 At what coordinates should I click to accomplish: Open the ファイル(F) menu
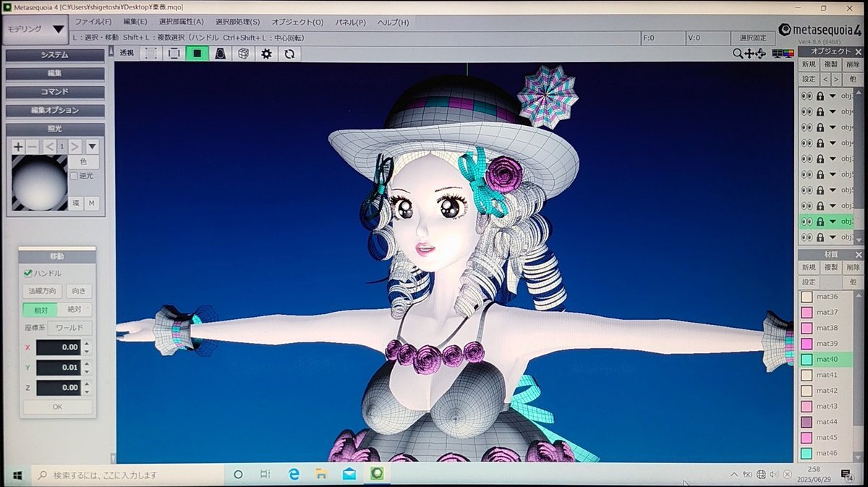pyautogui.click(x=93, y=22)
